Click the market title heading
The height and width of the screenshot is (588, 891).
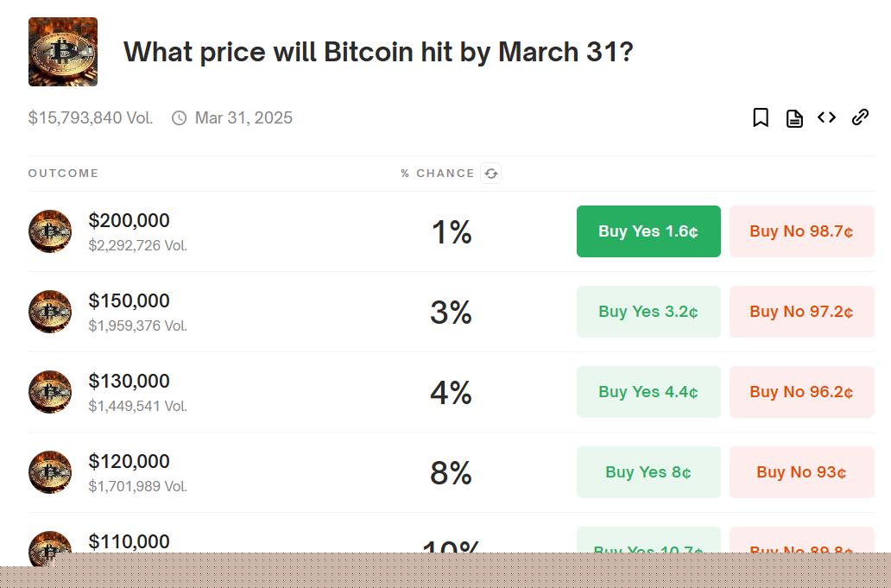378,52
